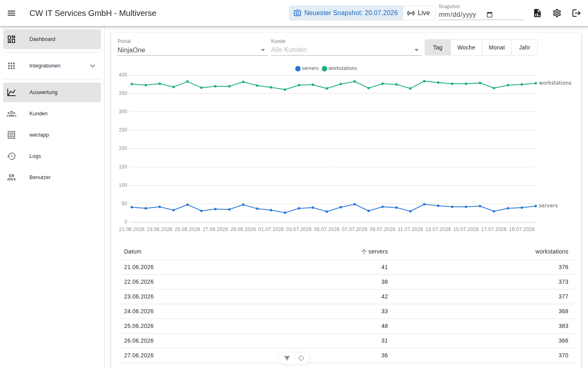Screen dimensions: 588x368
Task: Open the Kunde dropdown with Alle Kunden
Action: pos(346,50)
